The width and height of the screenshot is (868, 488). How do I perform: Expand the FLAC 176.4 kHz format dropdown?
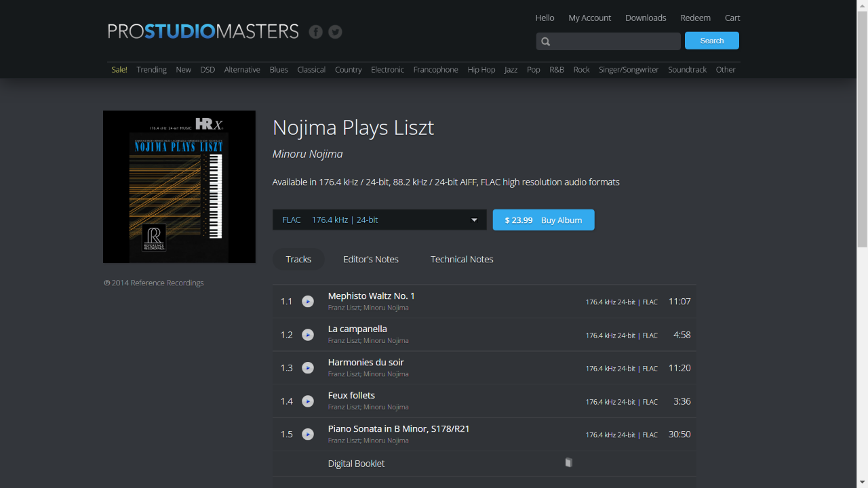380,220
